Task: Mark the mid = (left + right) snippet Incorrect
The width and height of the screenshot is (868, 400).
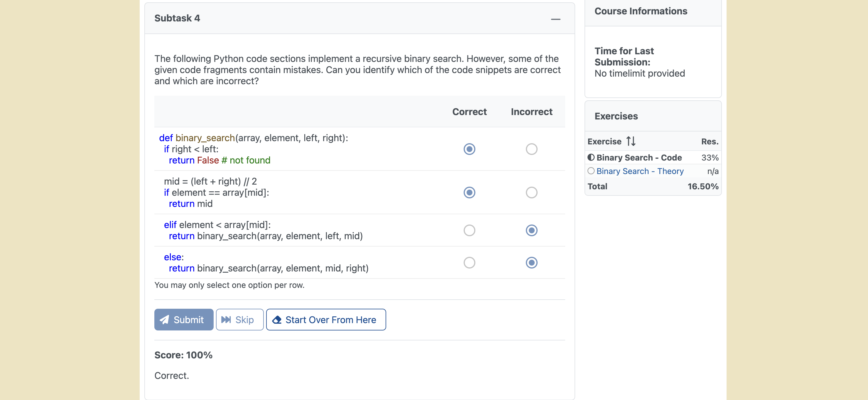Action: [x=531, y=193]
